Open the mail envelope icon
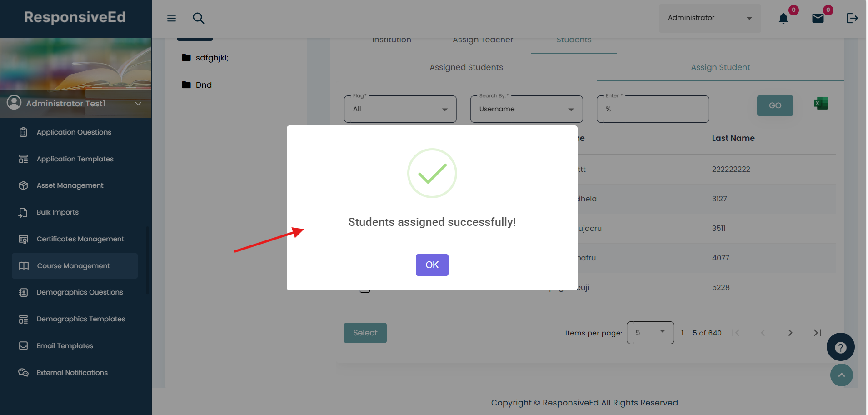 tap(818, 18)
